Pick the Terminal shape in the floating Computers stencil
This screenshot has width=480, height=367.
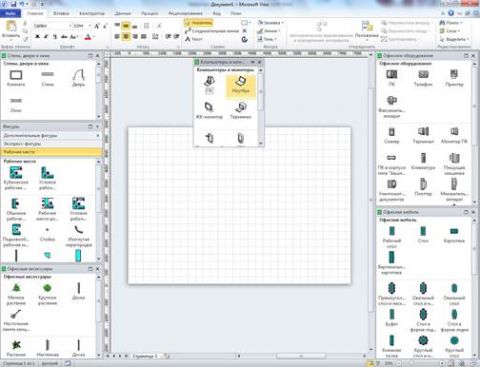(x=241, y=111)
